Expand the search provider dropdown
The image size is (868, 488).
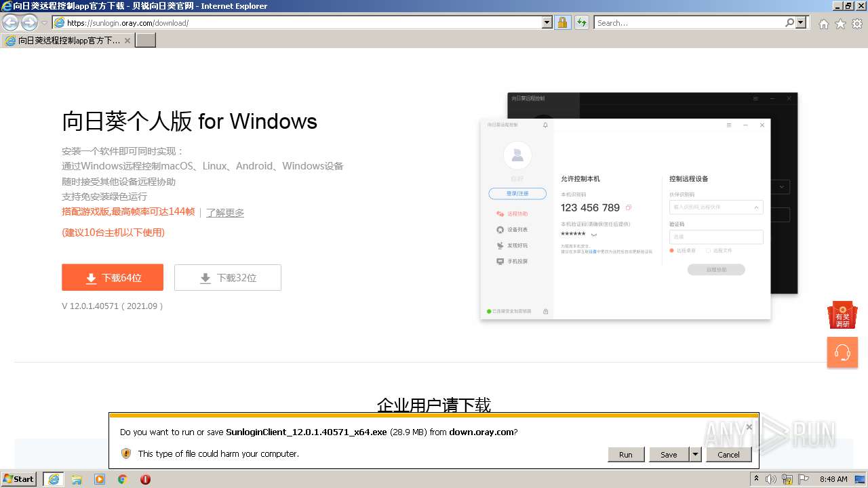pos(802,22)
